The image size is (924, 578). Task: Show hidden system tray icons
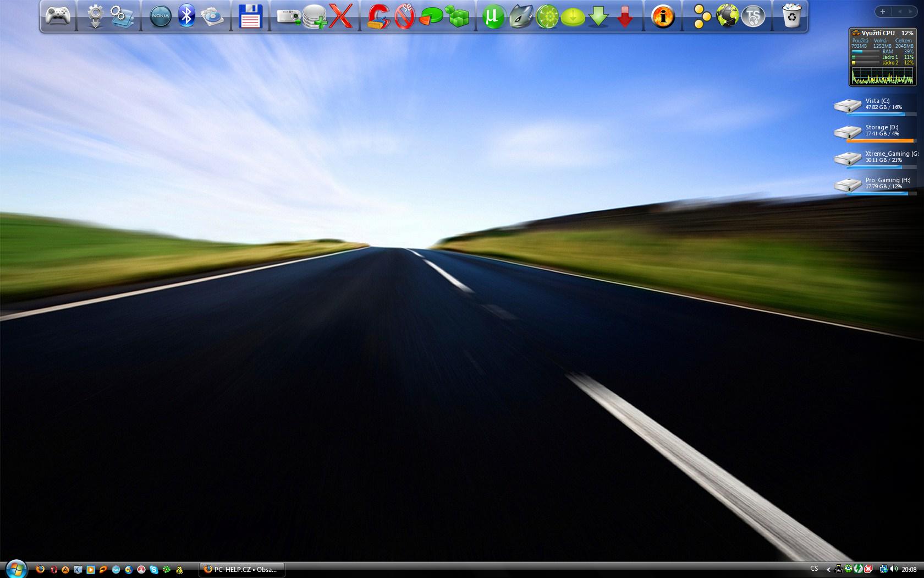828,570
